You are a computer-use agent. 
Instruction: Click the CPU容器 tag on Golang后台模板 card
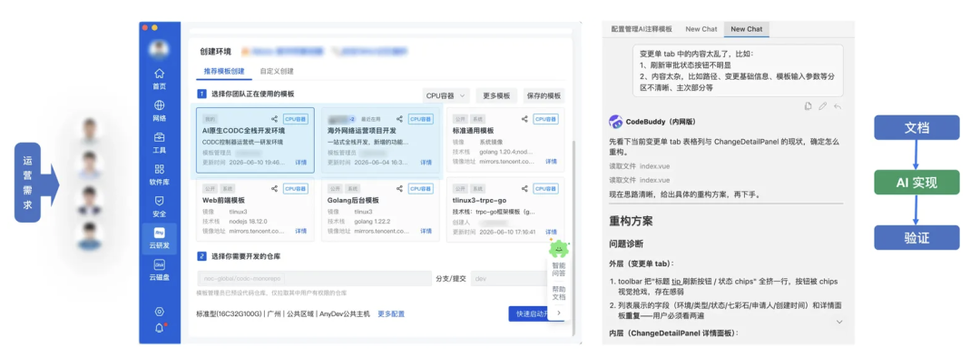point(421,188)
